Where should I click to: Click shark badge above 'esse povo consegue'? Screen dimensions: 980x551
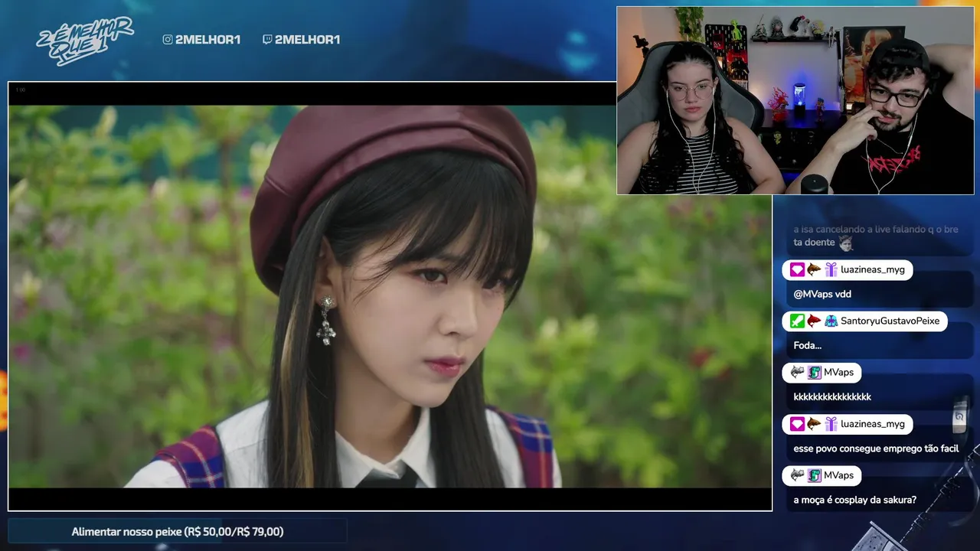814,423
